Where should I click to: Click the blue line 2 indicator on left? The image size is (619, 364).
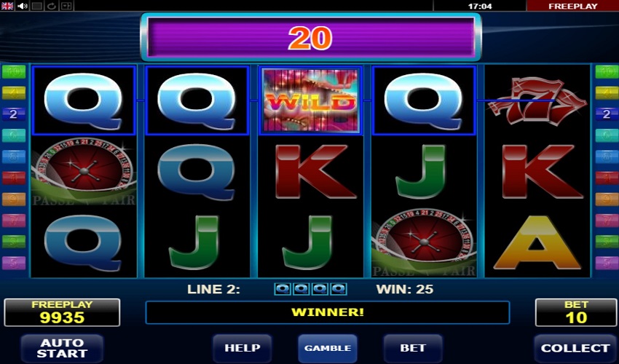point(14,114)
